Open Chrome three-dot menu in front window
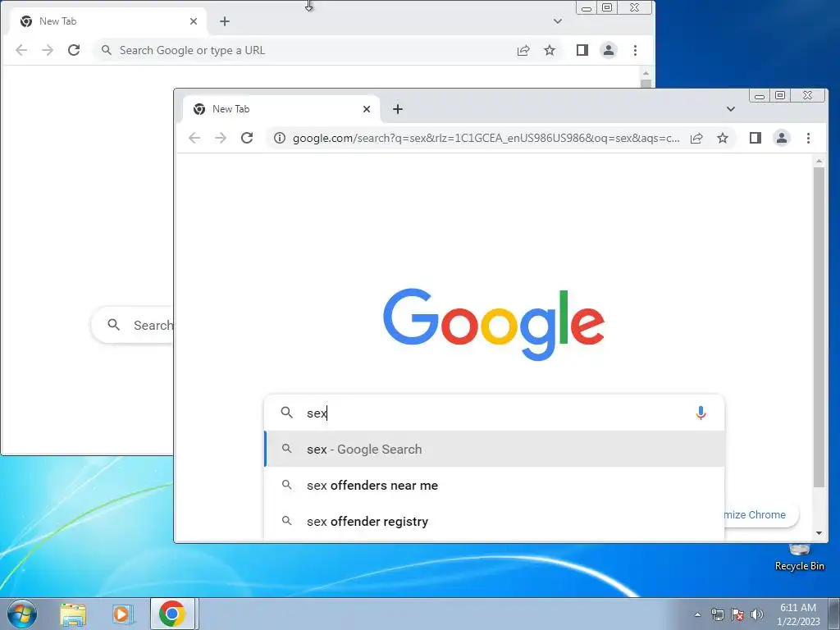 click(808, 138)
